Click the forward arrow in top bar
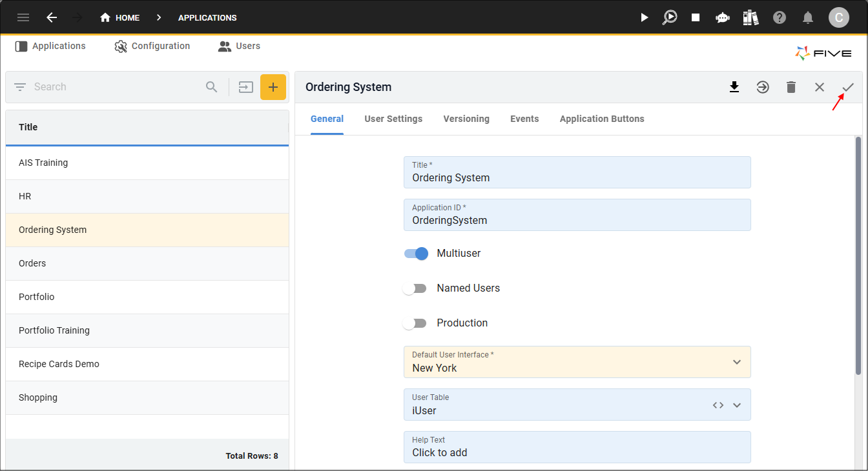 (78, 17)
